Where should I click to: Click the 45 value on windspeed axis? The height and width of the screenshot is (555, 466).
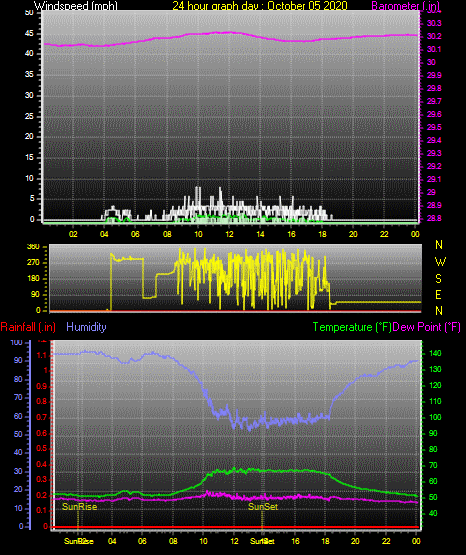[29, 33]
